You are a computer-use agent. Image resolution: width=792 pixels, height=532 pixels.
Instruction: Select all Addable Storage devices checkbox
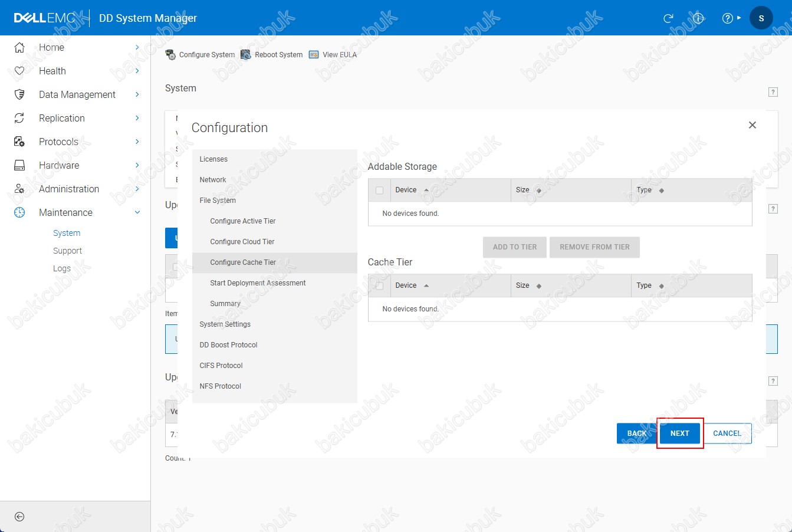379,191
